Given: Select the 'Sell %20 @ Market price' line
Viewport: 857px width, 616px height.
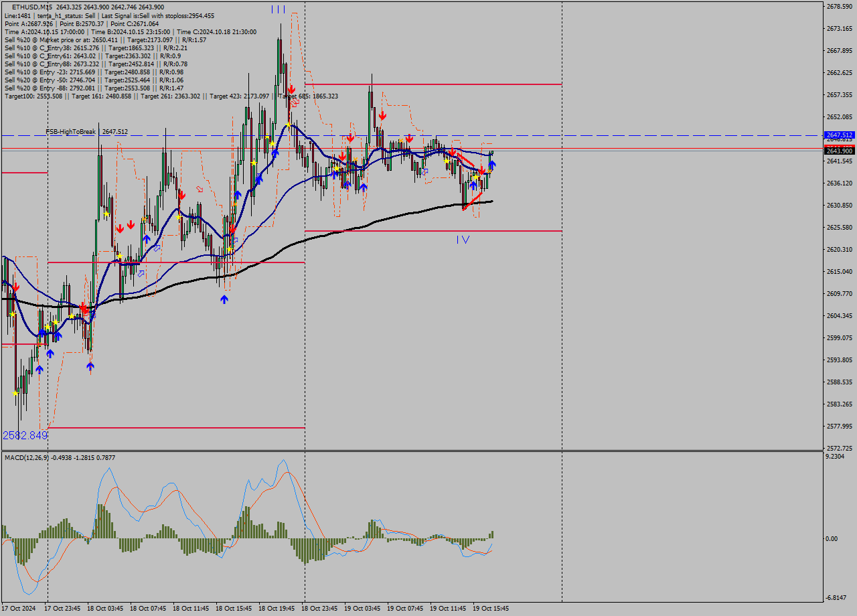Looking at the screenshot, I should 105,40.
